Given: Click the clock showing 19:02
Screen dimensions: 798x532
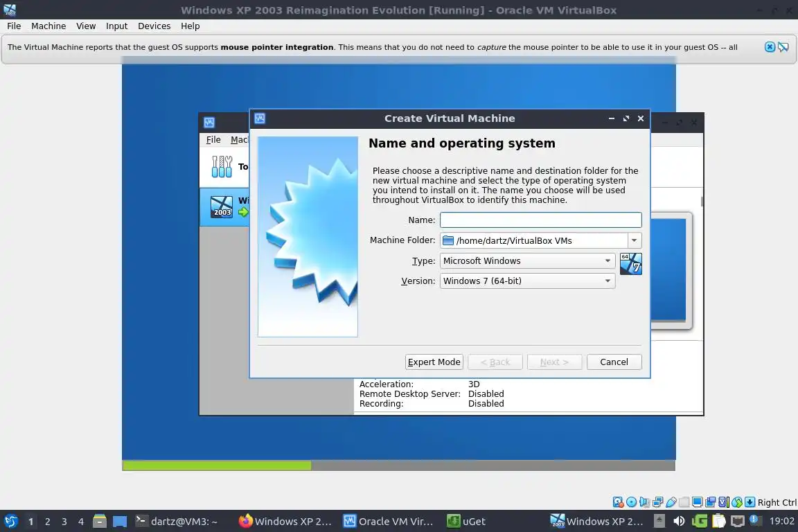Looking at the screenshot, I should [781, 522].
